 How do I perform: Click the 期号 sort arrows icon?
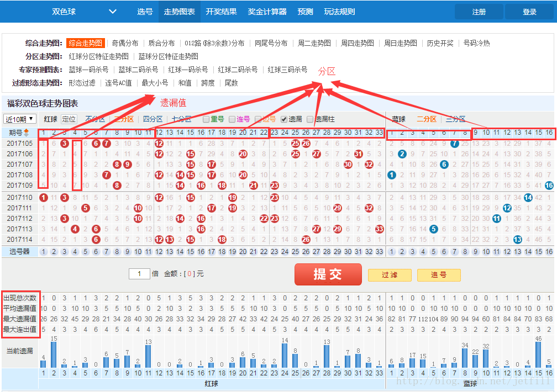point(26,133)
